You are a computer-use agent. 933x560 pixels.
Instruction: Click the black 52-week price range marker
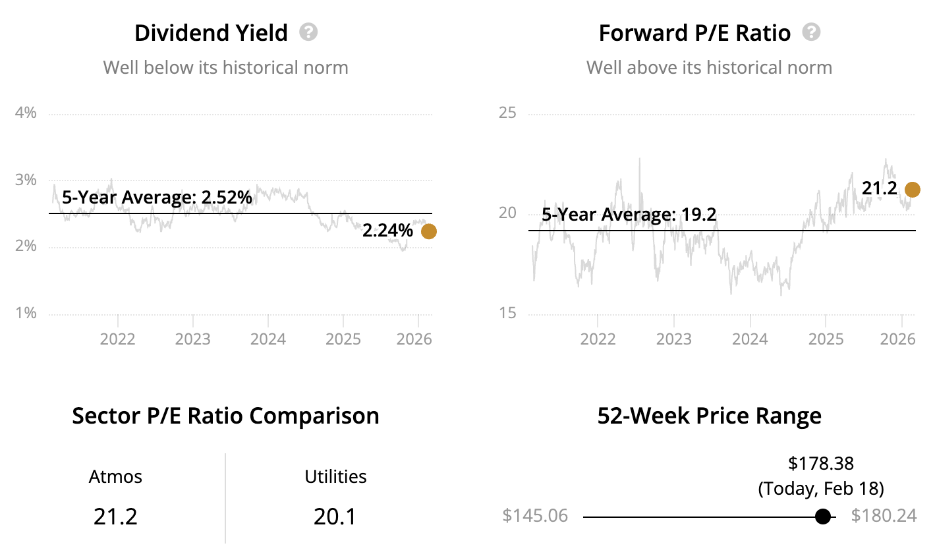click(822, 517)
